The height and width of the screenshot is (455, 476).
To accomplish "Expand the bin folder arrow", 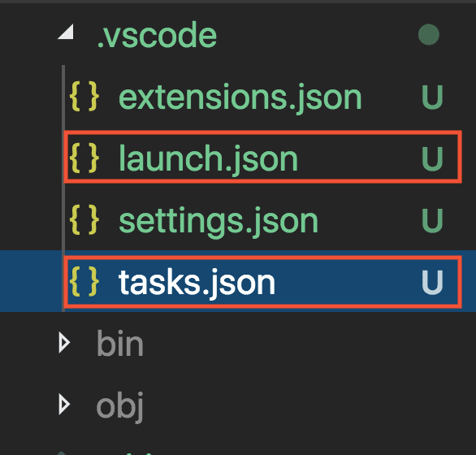I will click(x=64, y=343).
